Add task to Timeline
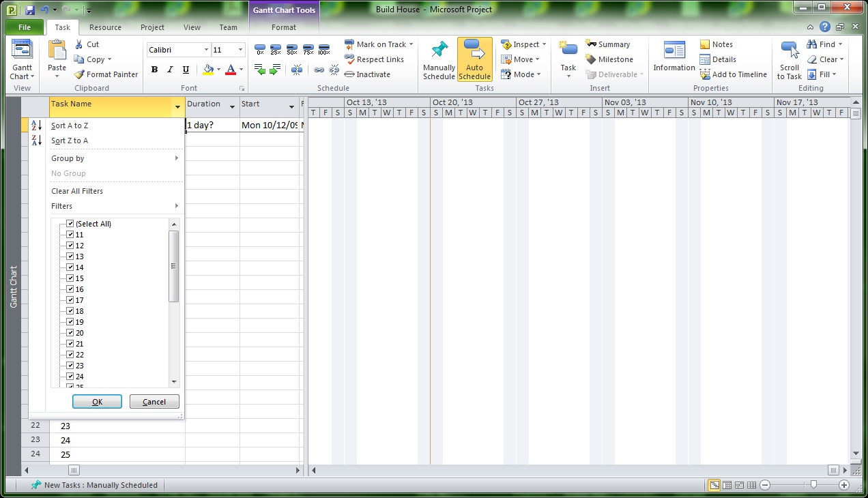The height and width of the screenshot is (498, 868). point(734,74)
